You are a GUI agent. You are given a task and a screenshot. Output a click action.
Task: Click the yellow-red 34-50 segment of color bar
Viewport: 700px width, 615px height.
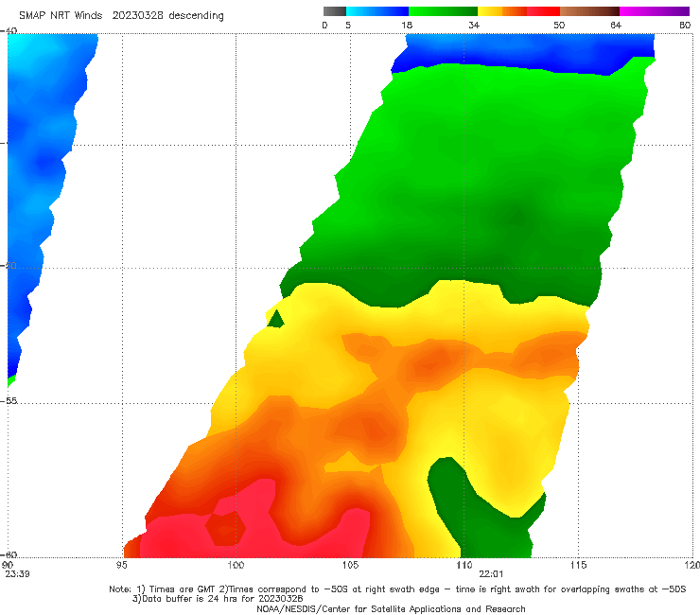pyautogui.click(x=518, y=11)
